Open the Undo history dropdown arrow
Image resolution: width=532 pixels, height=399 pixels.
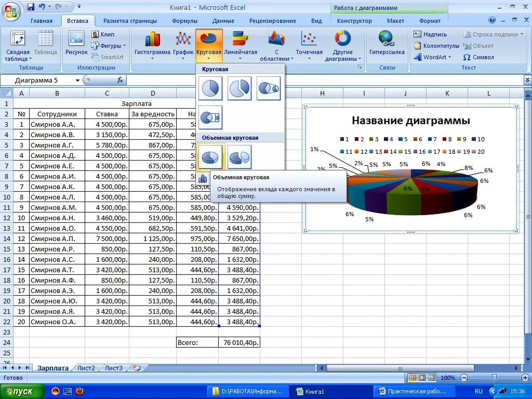pos(49,7)
